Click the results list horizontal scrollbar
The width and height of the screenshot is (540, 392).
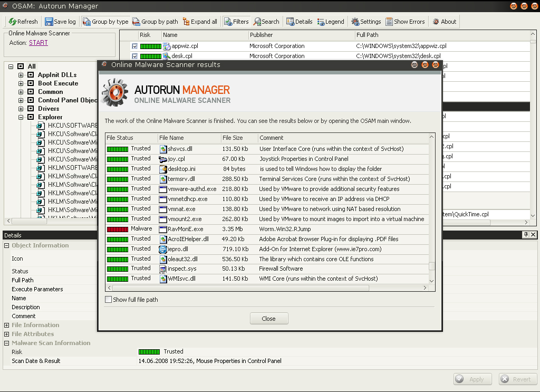(240, 288)
